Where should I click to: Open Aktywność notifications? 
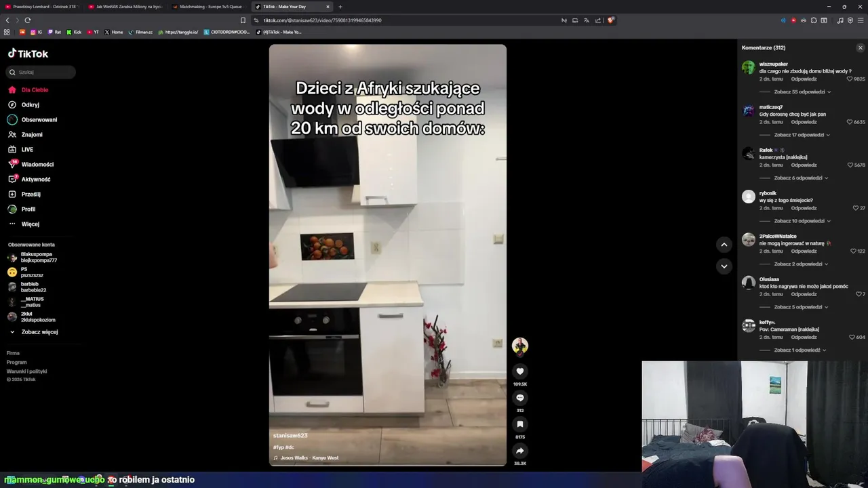[29, 180]
